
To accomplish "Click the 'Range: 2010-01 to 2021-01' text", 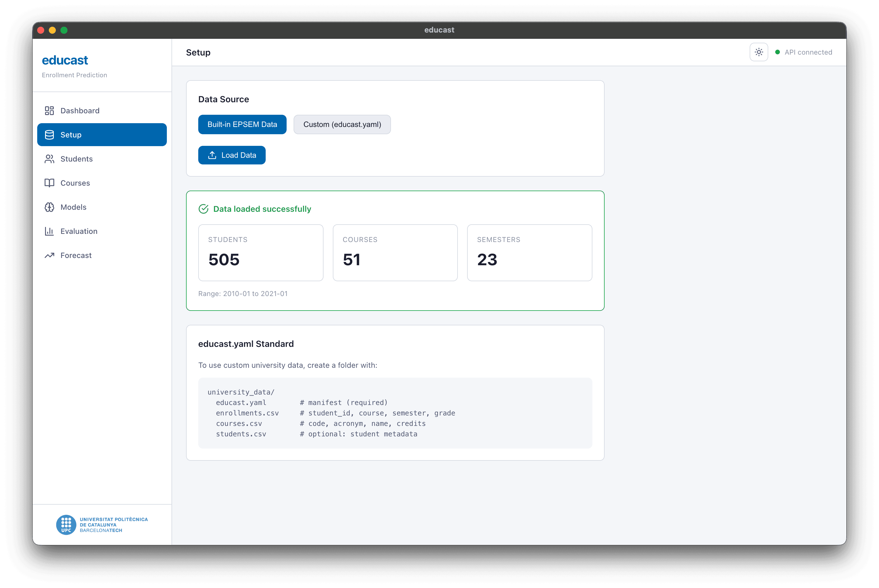I will pos(243,294).
